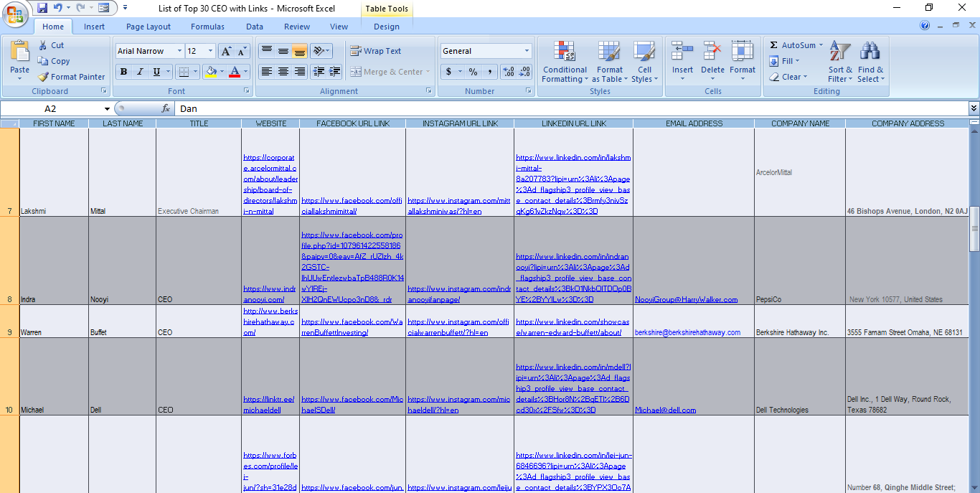Open the Arial Narrow font name dropdown

point(179,51)
